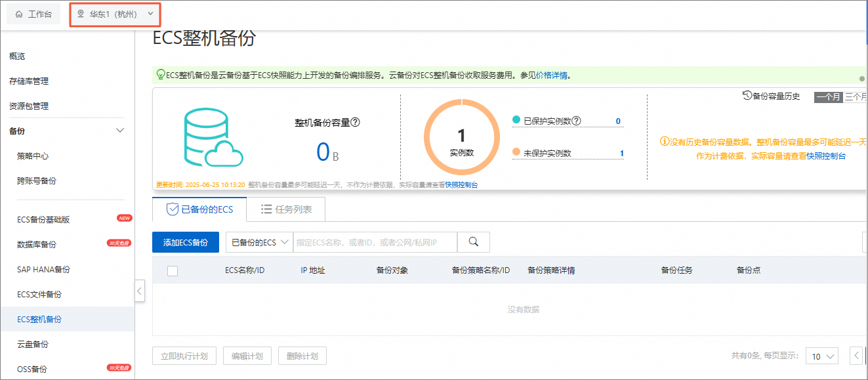The height and width of the screenshot is (380, 868).
Task: Click the 30天免费 badge beside OSS备份
Action: tap(119, 368)
